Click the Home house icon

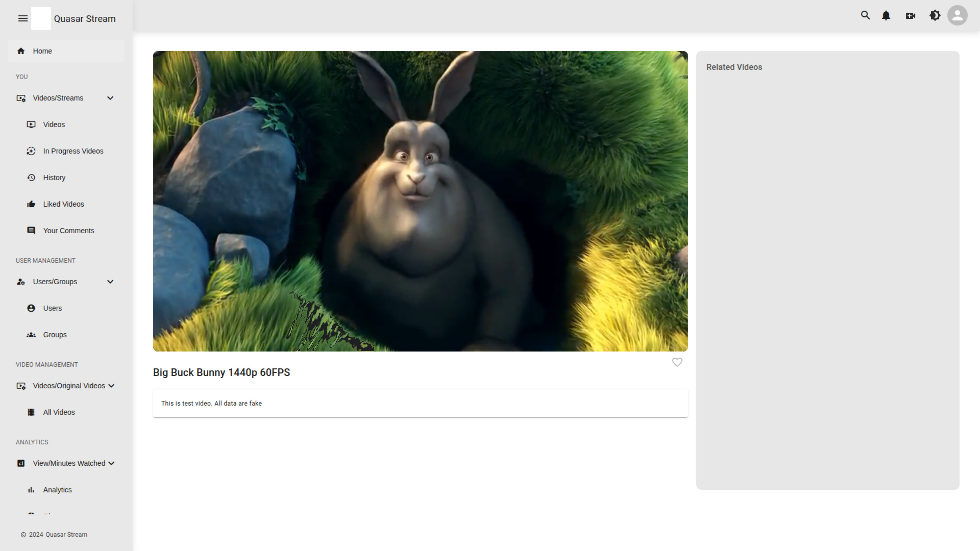point(21,51)
